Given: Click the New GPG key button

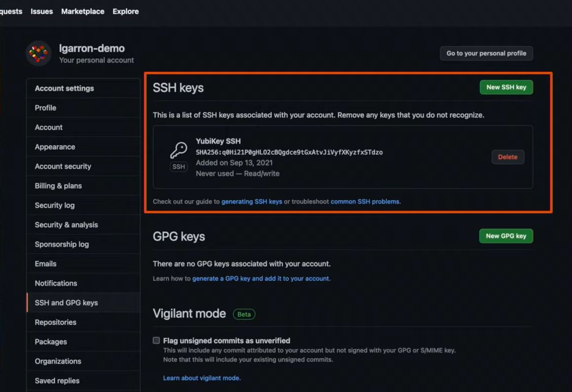Looking at the screenshot, I should 506,236.
